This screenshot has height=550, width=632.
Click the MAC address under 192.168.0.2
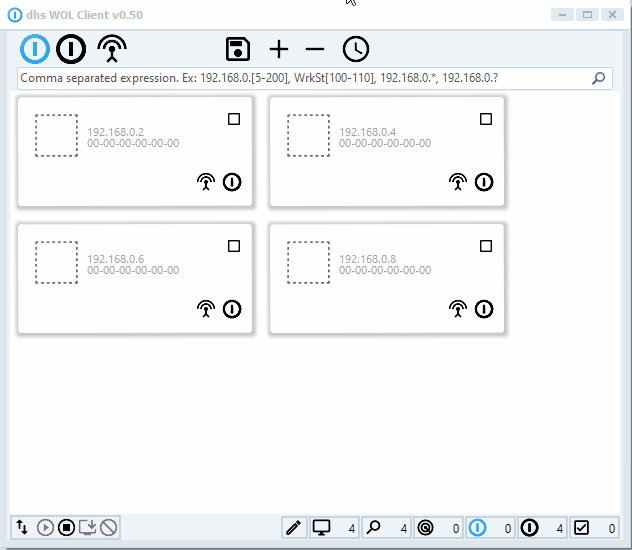pyautogui.click(x=133, y=143)
